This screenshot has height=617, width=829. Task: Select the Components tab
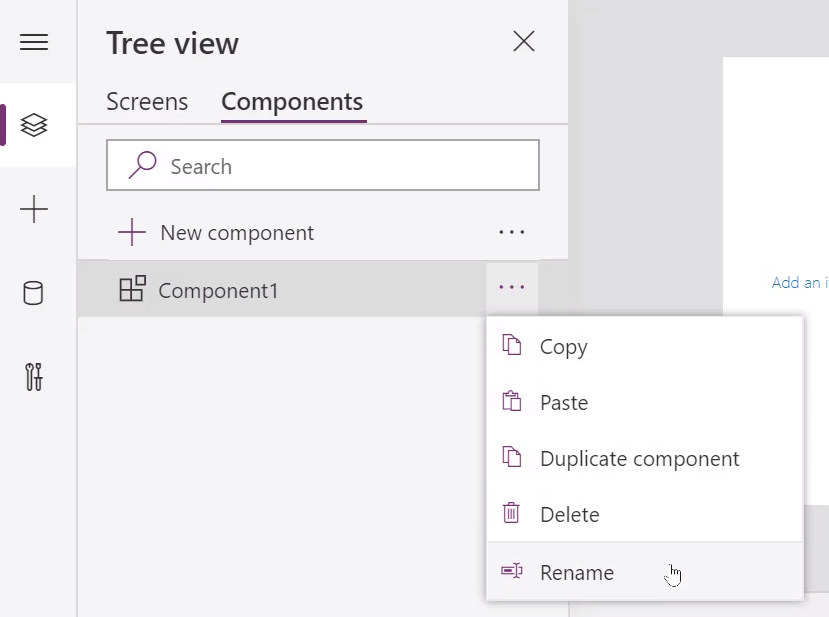[292, 102]
